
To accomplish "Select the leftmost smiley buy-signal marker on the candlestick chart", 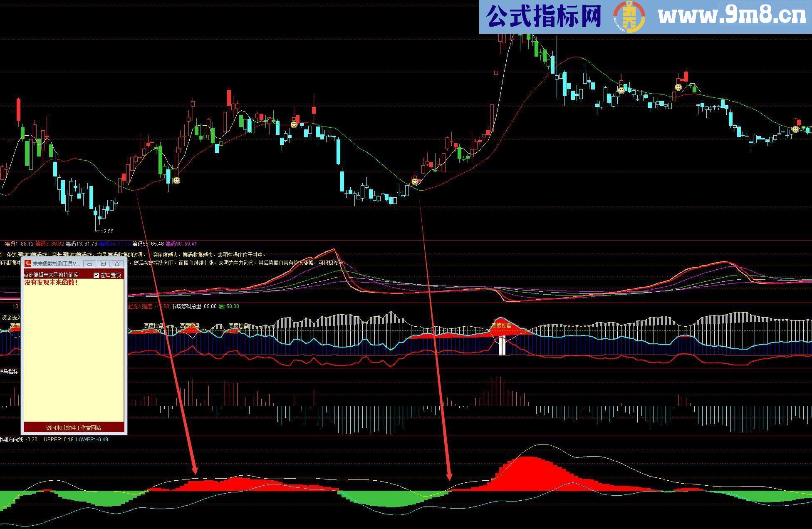I will pyautogui.click(x=177, y=181).
